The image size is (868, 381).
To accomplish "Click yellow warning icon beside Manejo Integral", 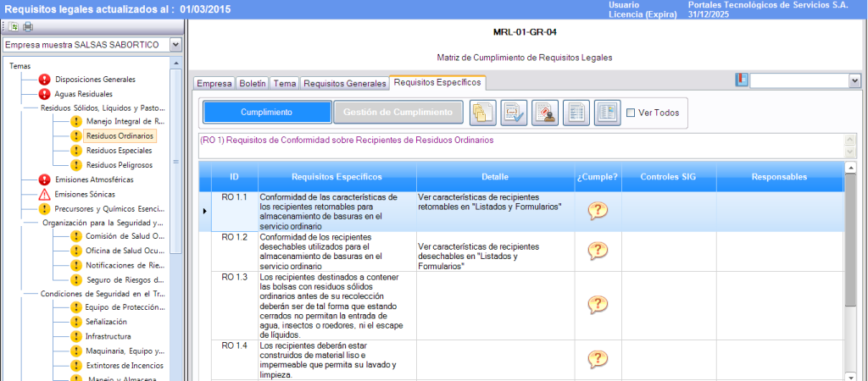I will (75, 122).
